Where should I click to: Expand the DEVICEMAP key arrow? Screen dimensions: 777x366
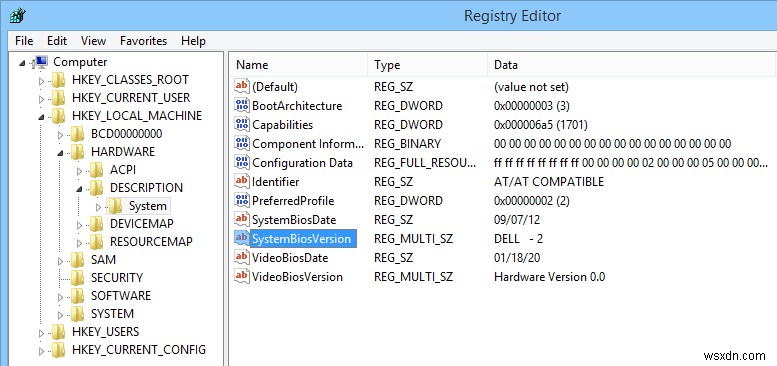79,224
